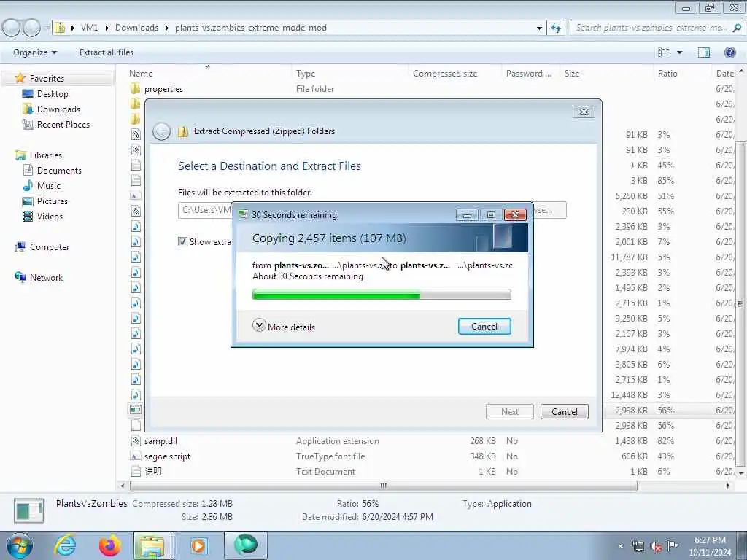The image size is (747, 560).
Task: Open the Explorer Help question mark icon
Action: tap(729, 52)
